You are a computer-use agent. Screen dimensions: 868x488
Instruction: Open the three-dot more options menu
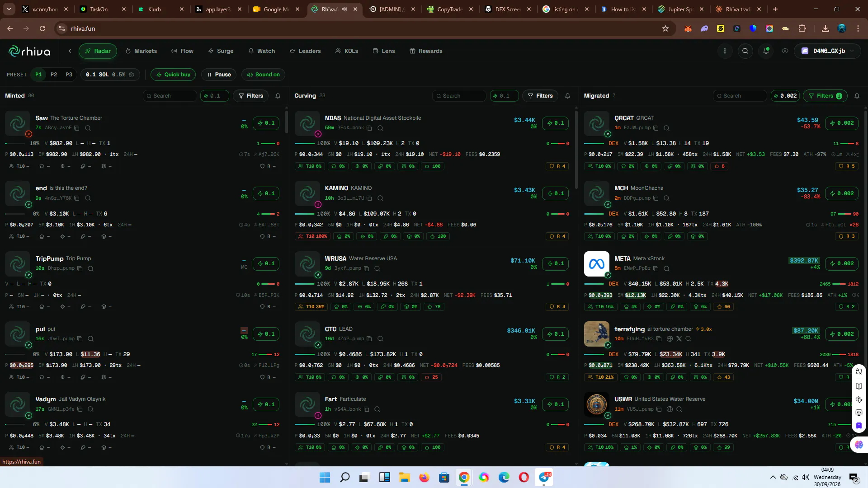725,51
